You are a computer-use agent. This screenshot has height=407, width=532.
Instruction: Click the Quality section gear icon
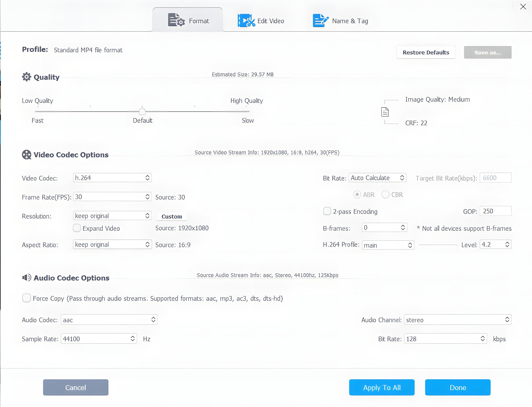coord(27,77)
